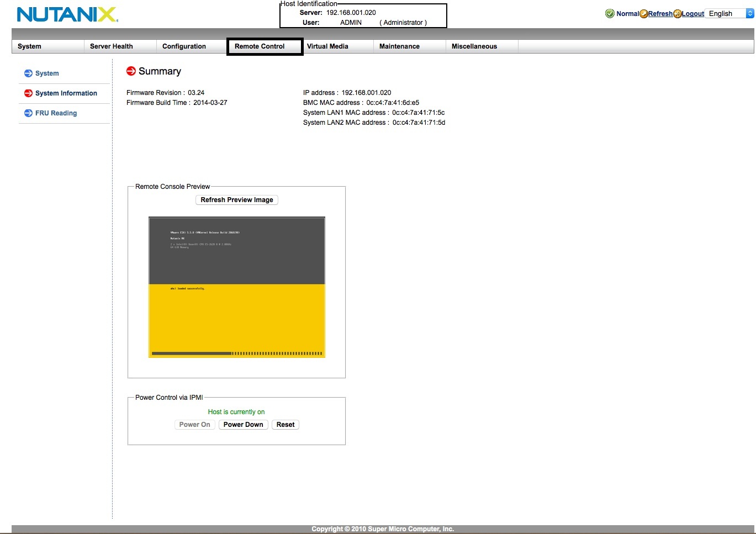Open the Configuration menu tab

tap(184, 46)
